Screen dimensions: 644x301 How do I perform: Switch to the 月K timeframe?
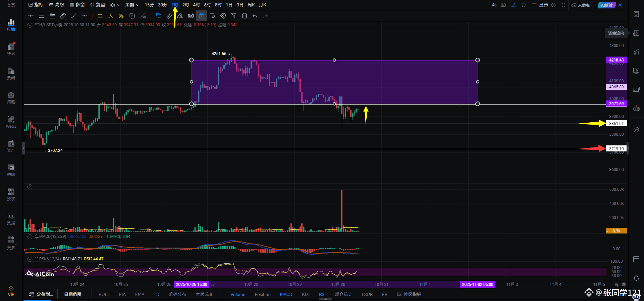coord(263,5)
